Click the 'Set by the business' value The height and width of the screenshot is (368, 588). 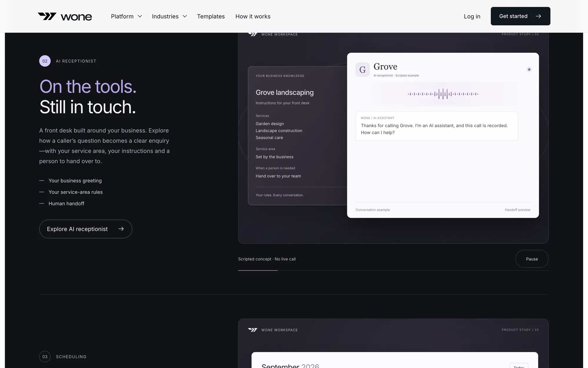coord(274,157)
